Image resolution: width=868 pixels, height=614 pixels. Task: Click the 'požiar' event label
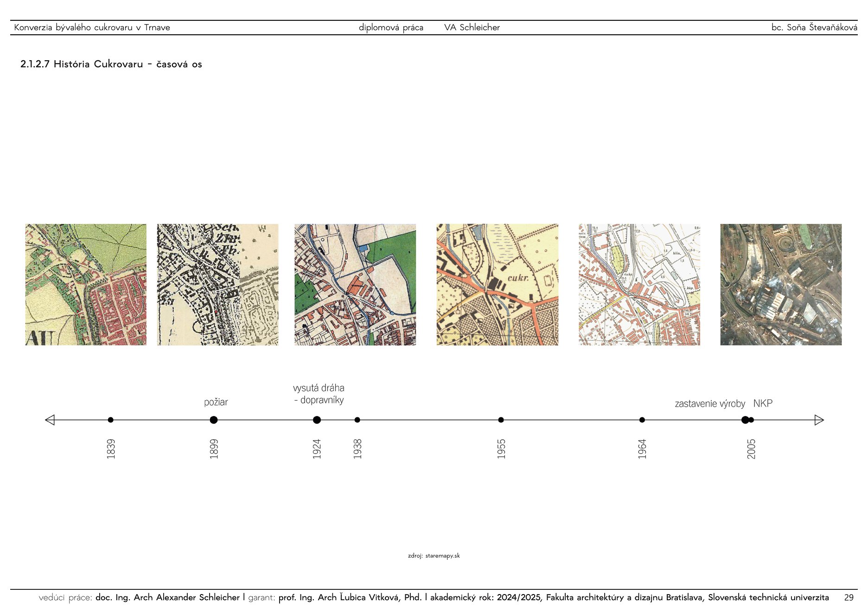(x=216, y=402)
